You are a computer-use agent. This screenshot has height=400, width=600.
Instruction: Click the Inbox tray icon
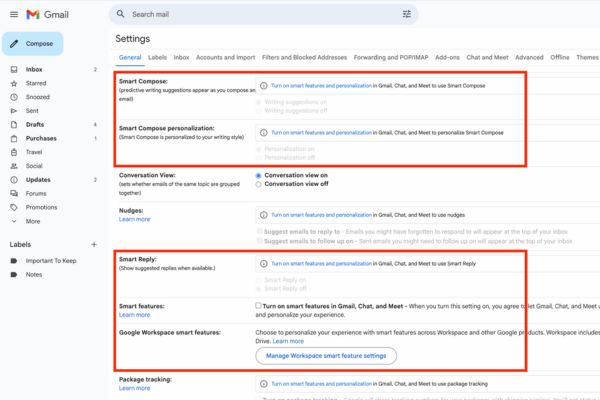(14, 69)
